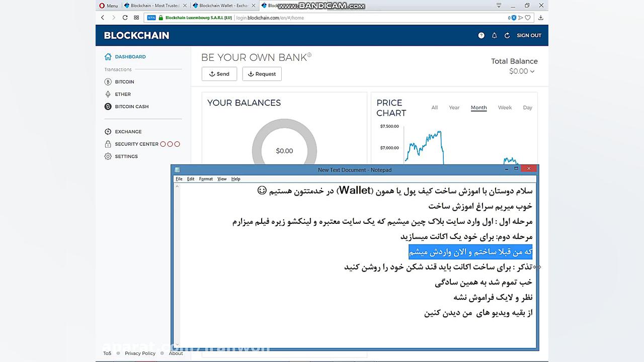644x362 pixels.
Task: Select the Month range on price chart
Action: (x=479, y=108)
